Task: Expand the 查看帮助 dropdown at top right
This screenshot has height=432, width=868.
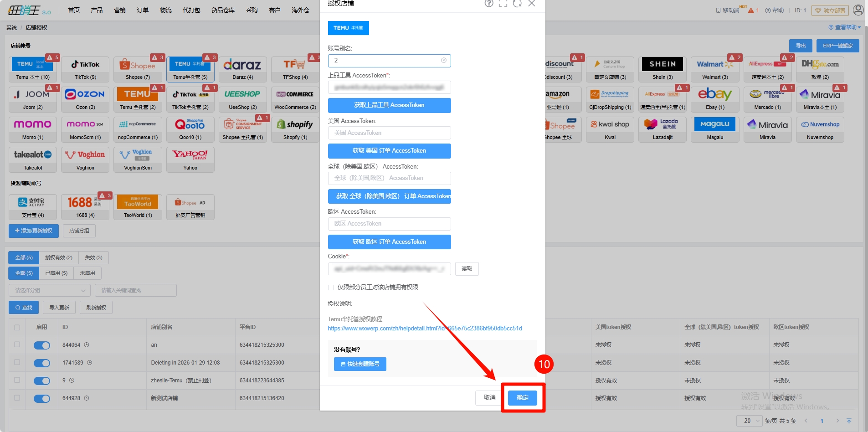Action: pyautogui.click(x=845, y=27)
